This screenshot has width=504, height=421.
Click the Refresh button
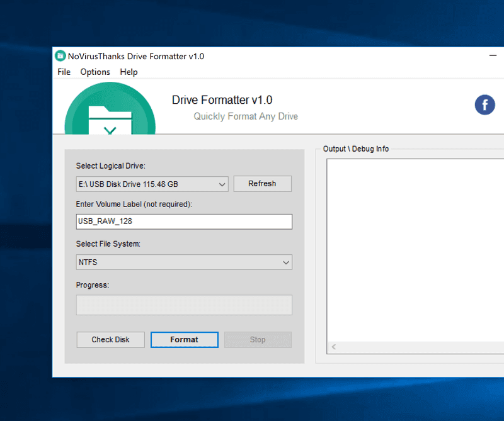pos(262,184)
